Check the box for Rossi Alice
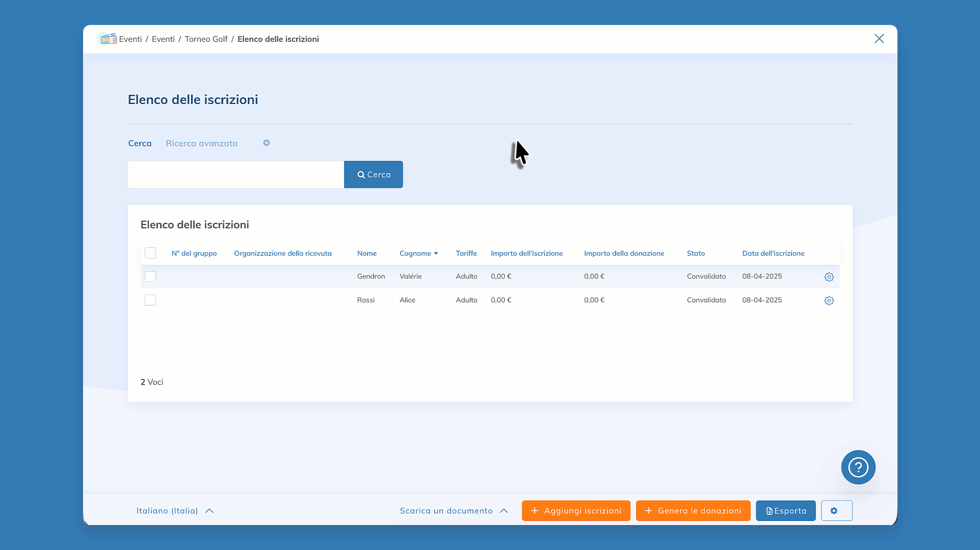The image size is (980, 550). coord(150,300)
